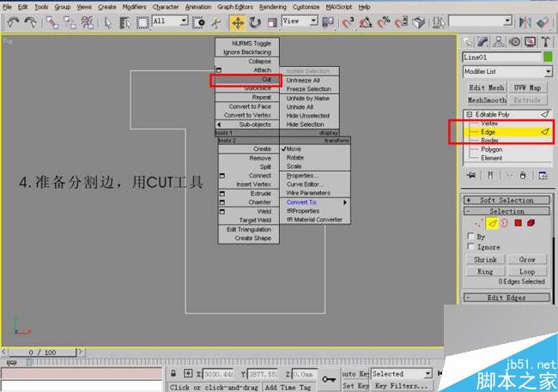This screenshot has height=392, width=558.
Task: Toggle the Percent Snap icon
Action: [384, 22]
